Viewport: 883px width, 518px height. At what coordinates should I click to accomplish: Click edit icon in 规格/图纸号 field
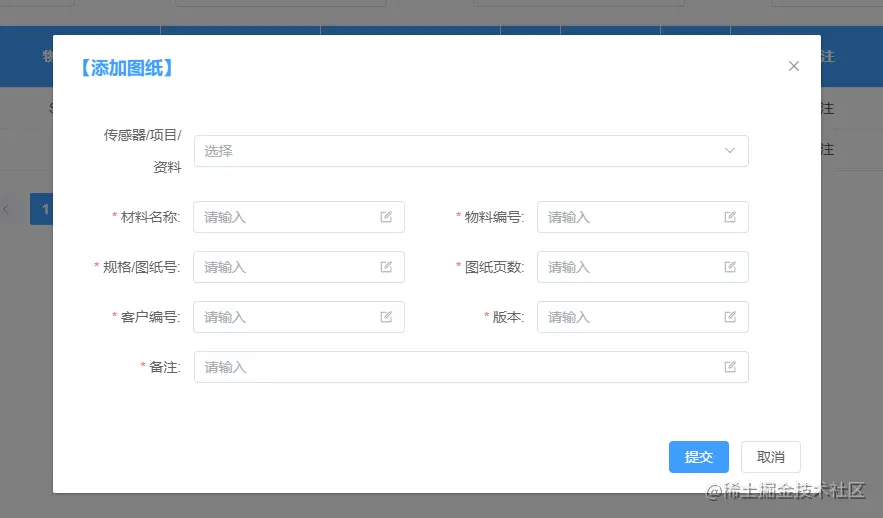[386, 267]
